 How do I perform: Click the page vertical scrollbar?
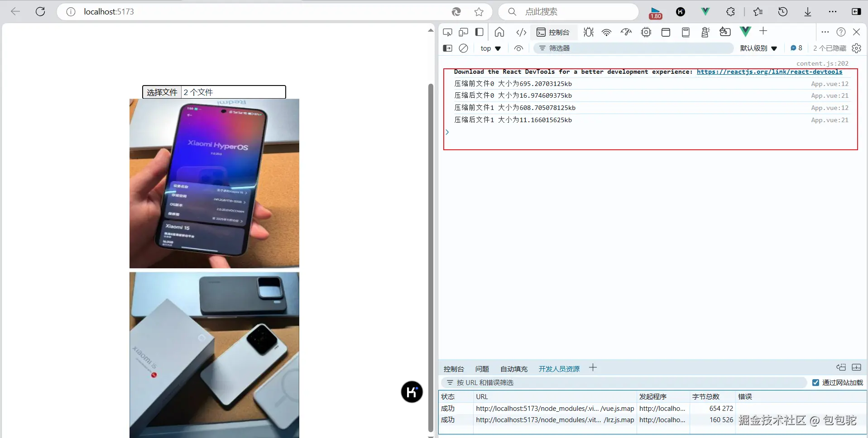431,258
